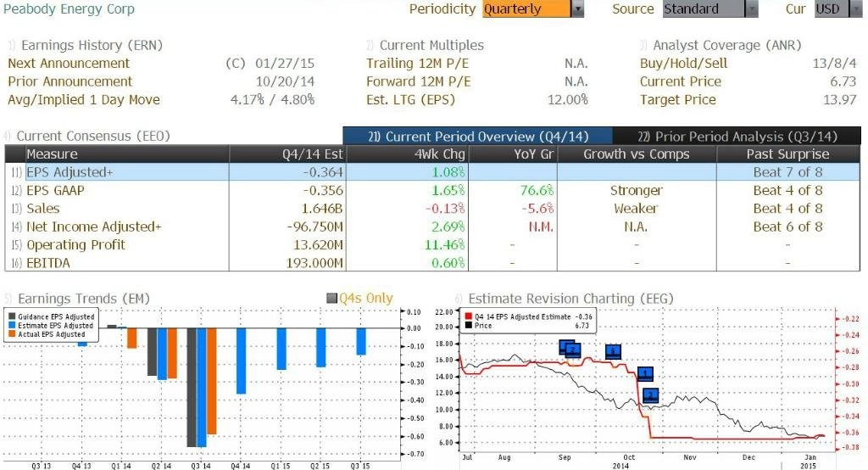Viewport: 868px width, 470px height.
Task: Select the EBITDA measure row
Action: 432,263
